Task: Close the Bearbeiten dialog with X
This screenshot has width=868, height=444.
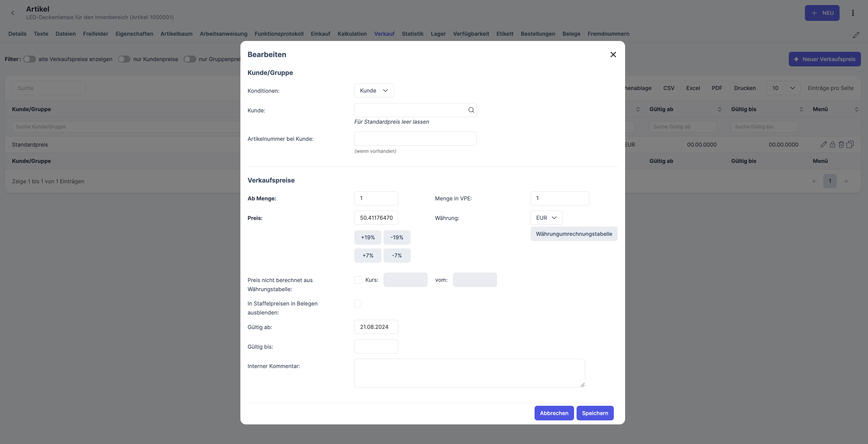Action: point(613,55)
